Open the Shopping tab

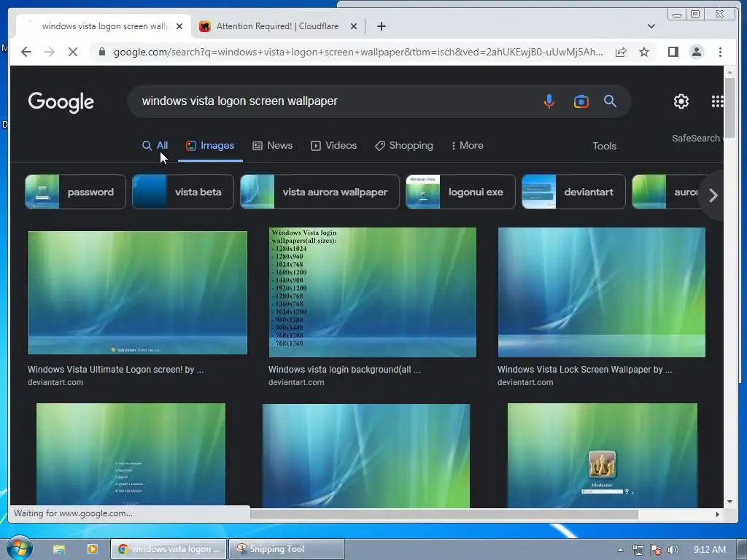point(404,146)
